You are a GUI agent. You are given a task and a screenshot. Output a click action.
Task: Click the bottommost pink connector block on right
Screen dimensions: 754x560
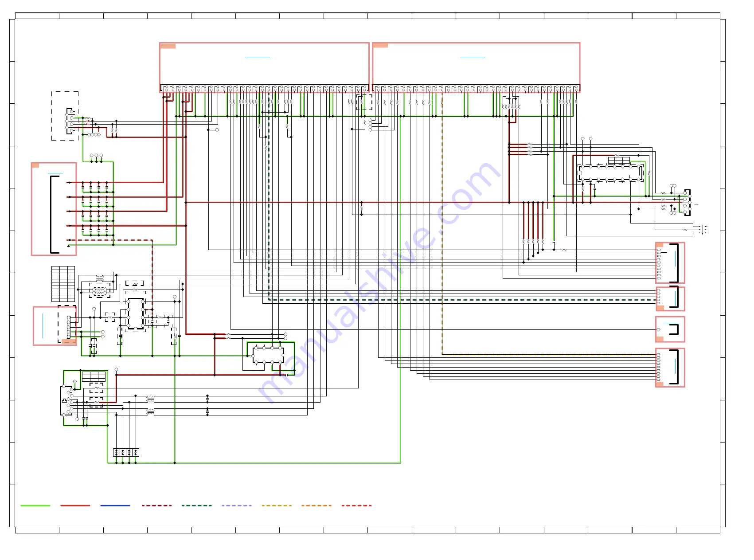tap(670, 368)
